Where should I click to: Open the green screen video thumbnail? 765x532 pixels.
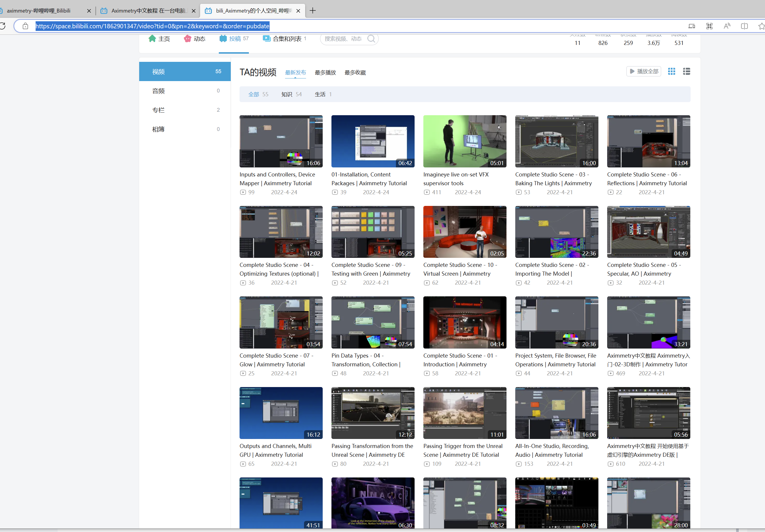pyautogui.click(x=464, y=141)
